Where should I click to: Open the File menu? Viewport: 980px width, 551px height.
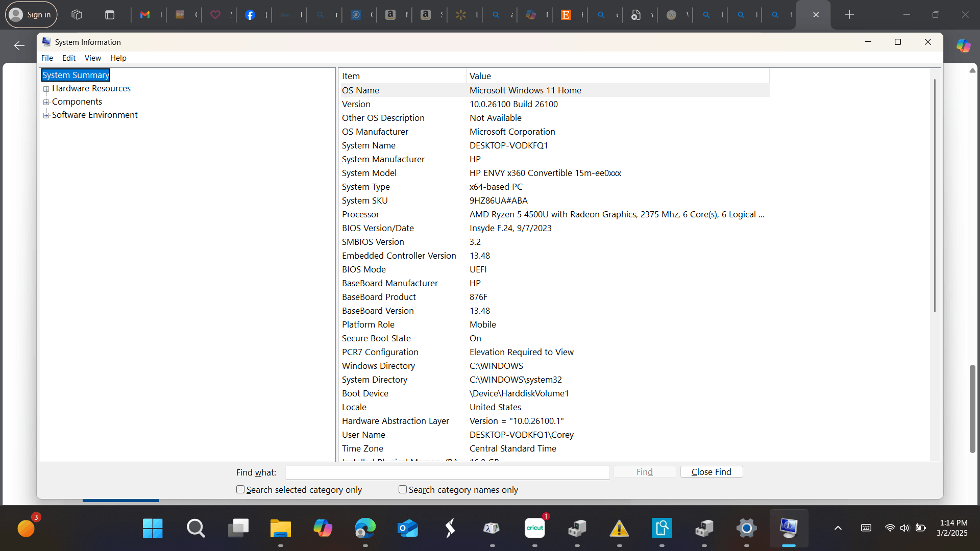coord(47,58)
